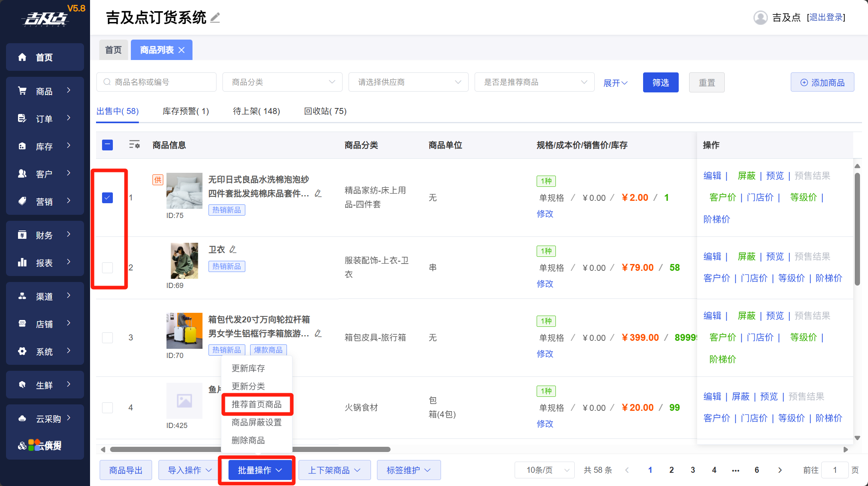Select 推荐首页商品 from batch menu
The width and height of the screenshot is (868, 486).
pos(257,404)
